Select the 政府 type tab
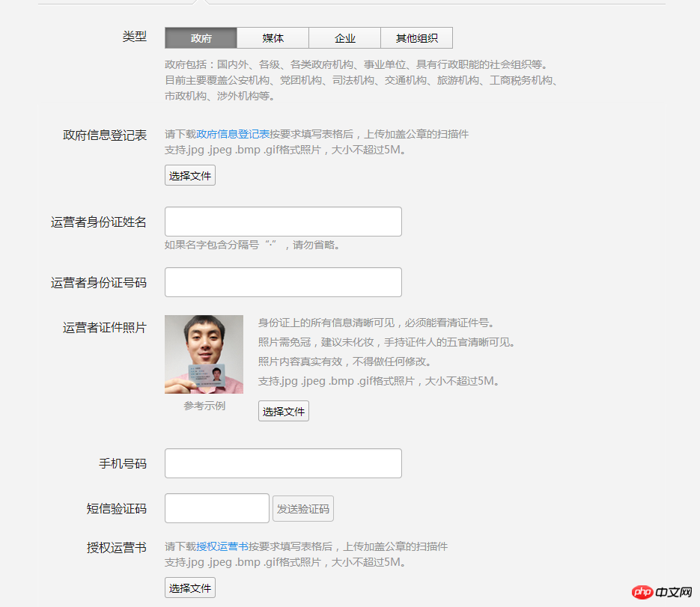The width and height of the screenshot is (700, 607). pos(201,38)
